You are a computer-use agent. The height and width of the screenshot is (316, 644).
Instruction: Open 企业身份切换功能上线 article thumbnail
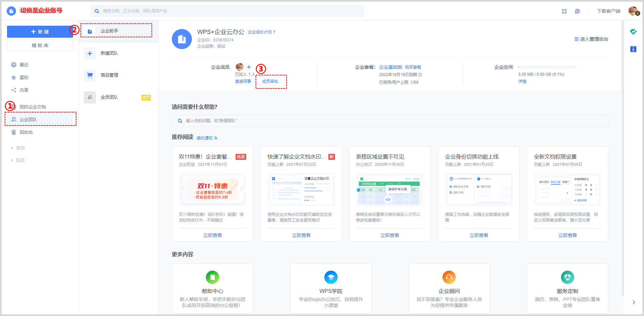click(x=479, y=190)
